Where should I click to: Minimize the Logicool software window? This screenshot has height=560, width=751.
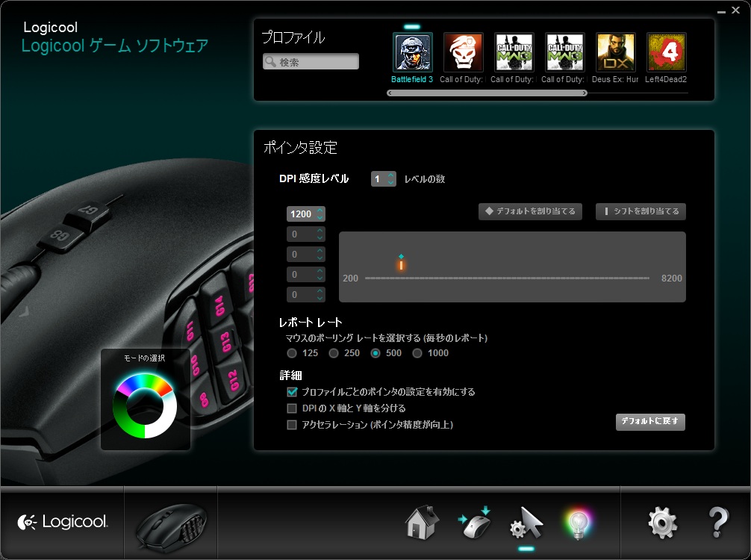click(x=721, y=11)
